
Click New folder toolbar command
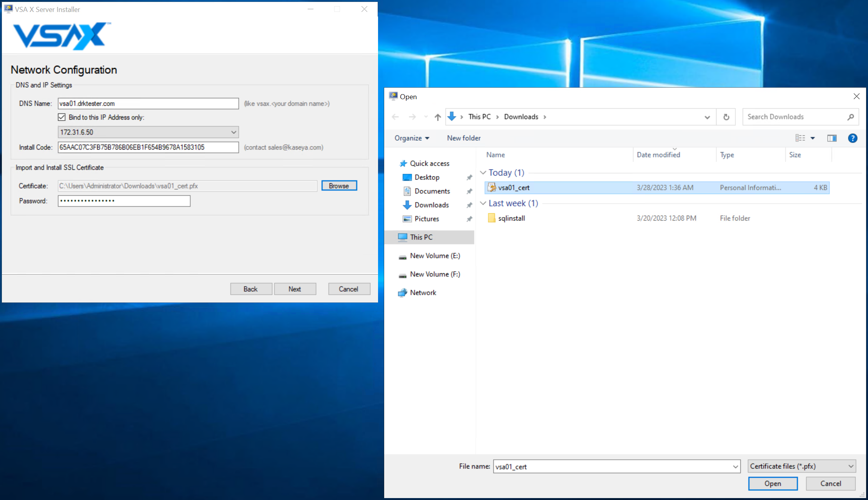coord(464,138)
